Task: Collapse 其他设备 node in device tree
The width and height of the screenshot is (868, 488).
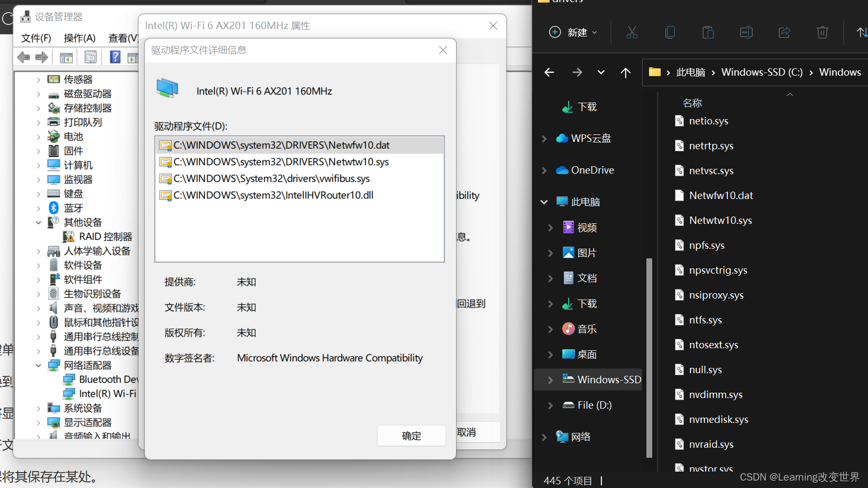Action: 38,222
